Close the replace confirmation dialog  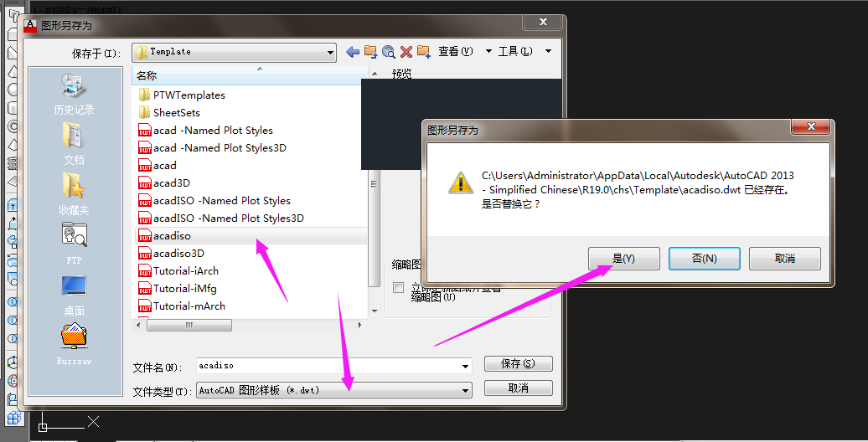pos(811,126)
